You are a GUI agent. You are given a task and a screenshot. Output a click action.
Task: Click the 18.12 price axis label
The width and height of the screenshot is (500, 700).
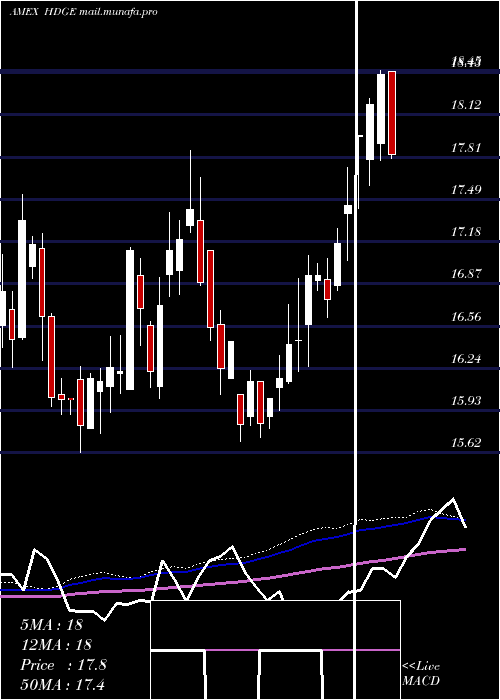tap(466, 105)
